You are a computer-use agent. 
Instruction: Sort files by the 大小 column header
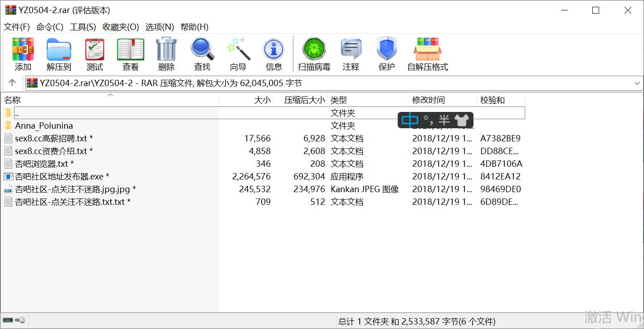click(x=246, y=100)
